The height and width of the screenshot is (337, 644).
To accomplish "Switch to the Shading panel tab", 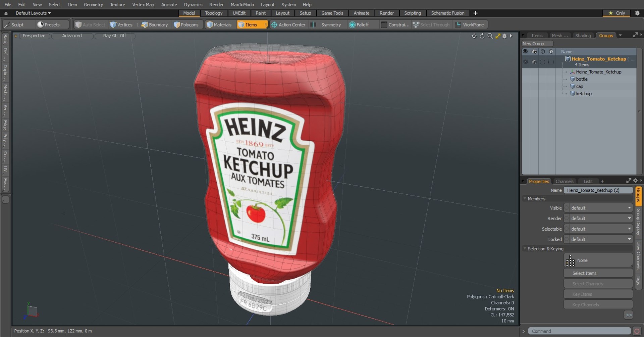I will click(583, 36).
